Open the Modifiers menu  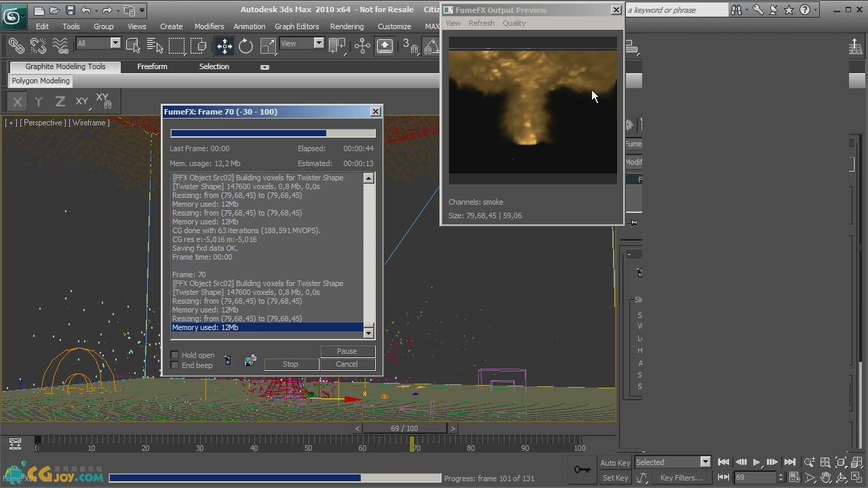(209, 26)
